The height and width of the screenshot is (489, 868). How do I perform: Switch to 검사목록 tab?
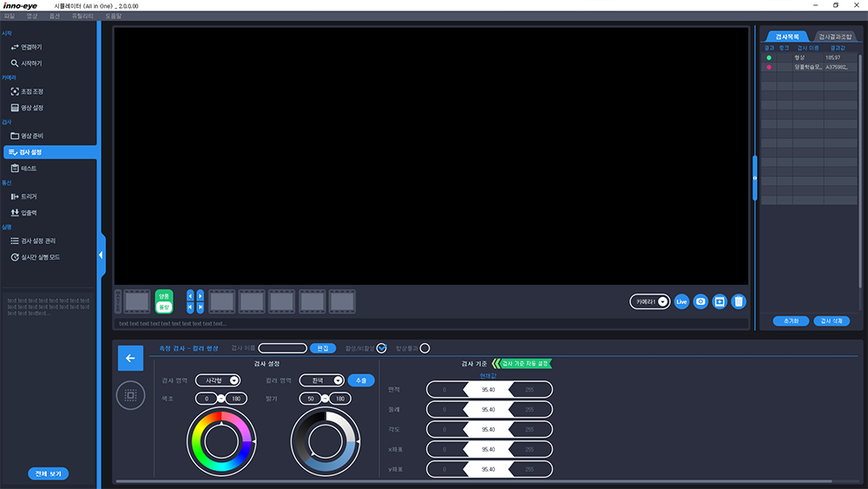click(x=786, y=36)
